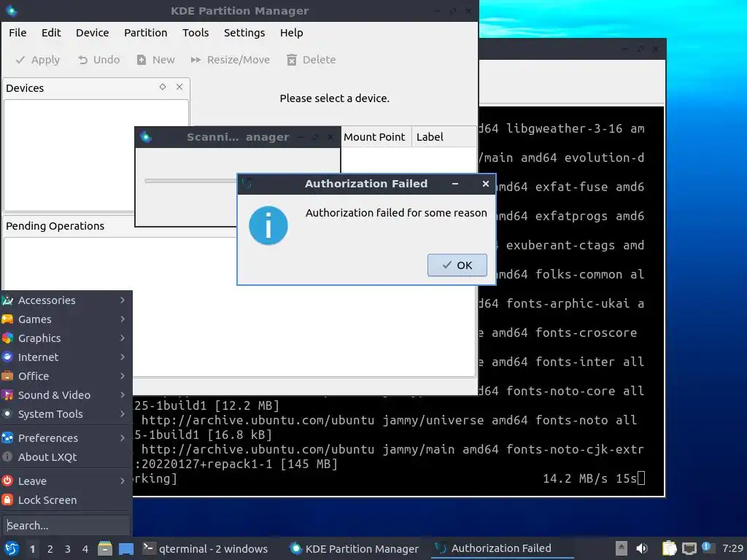The image size is (747, 560).
Task: Open the Help menu
Action: 292,33
